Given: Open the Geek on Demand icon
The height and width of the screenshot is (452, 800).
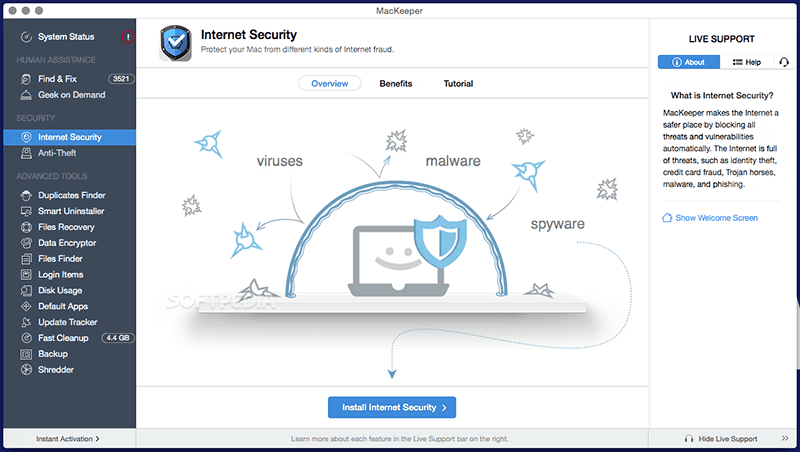Looking at the screenshot, I should [x=26, y=95].
